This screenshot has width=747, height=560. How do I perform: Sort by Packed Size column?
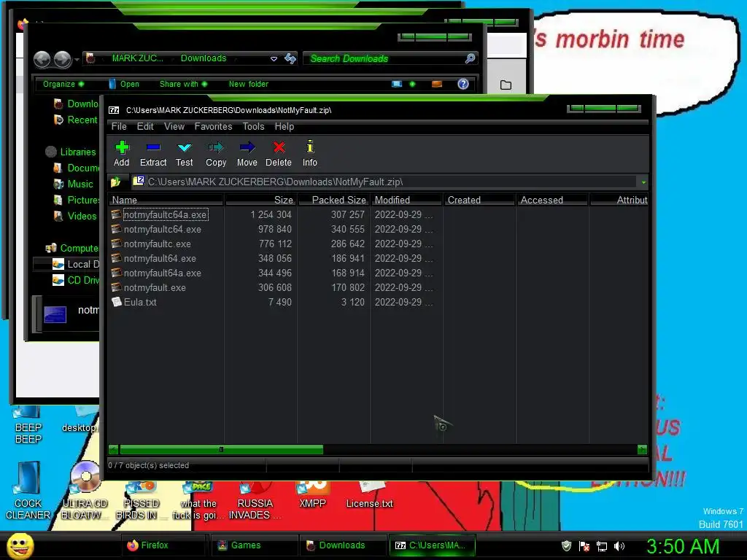coord(333,200)
